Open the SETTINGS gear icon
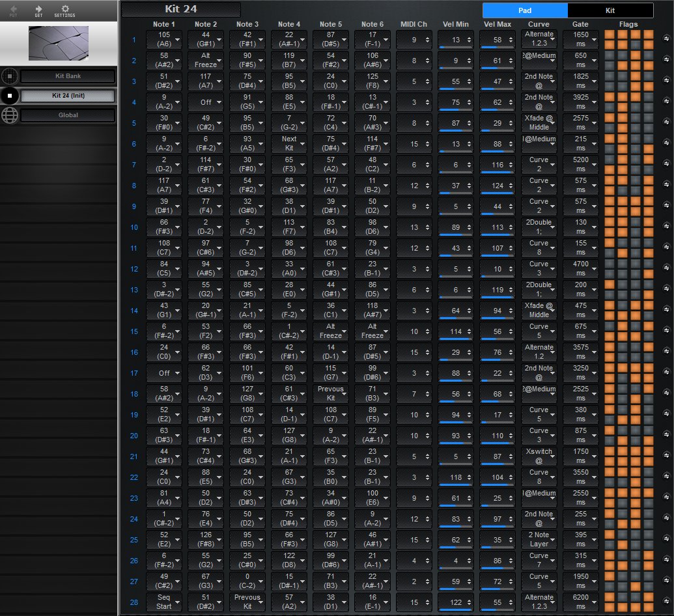This screenshot has height=616, width=674. (x=65, y=8)
